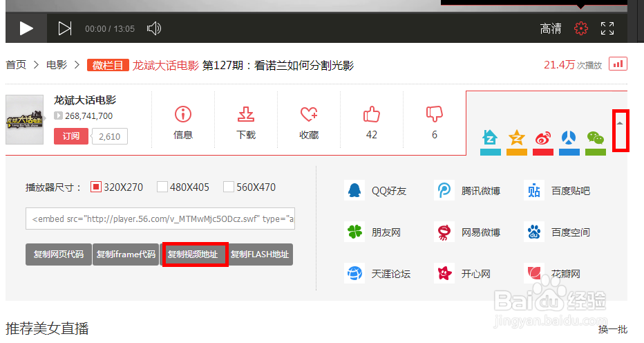Viewport: 644px width, 343px height.
Task: Copy webpage code 复制网页代码
Action: pyautogui.click(x=58, y=254)
